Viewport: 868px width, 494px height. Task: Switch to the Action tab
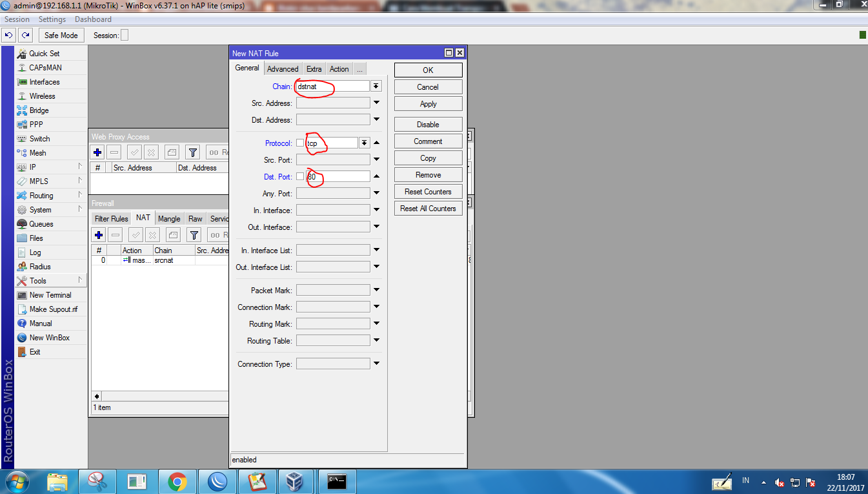click(339, 69)
